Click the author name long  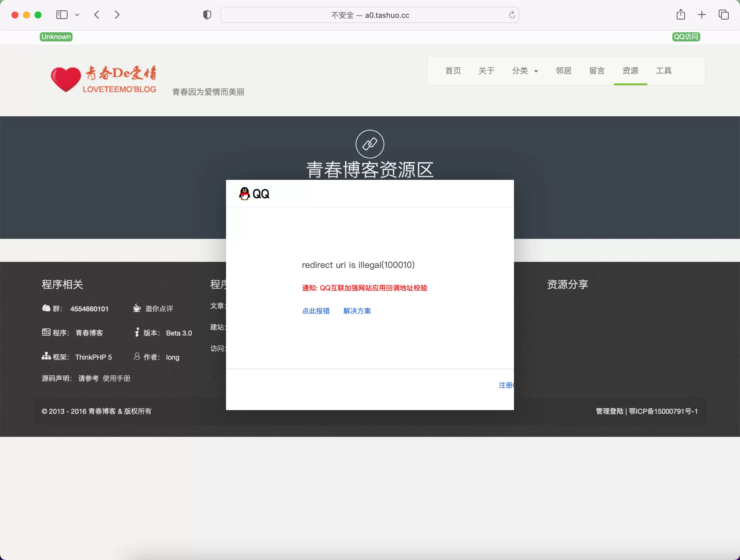173,357
